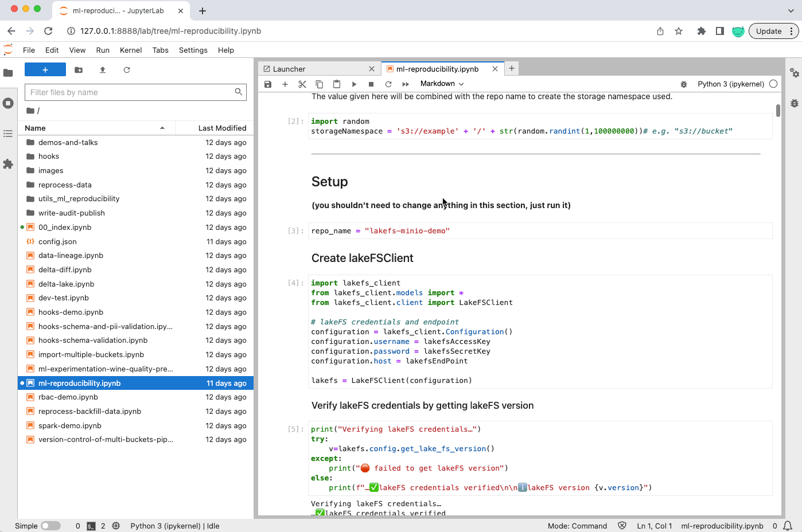Open the Tabs menu
This screenshot has width=802, height=532.
point(161,50)
